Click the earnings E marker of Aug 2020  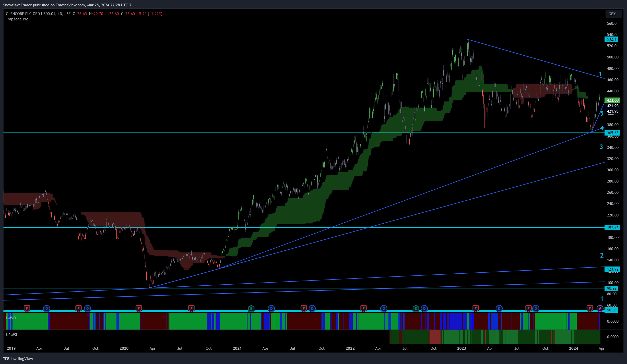click(191, 309)
